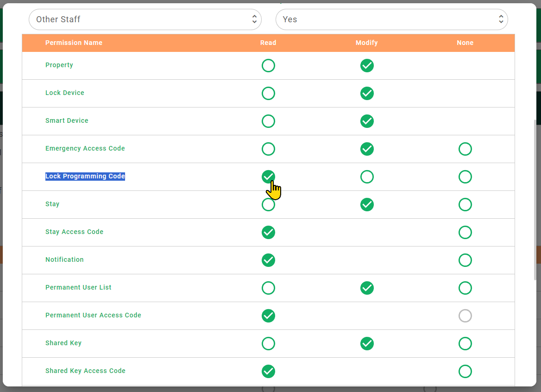This screenshot has width=541, height=392.
Task: Click the Shared Key permission name
Action: tap(63, 343)
